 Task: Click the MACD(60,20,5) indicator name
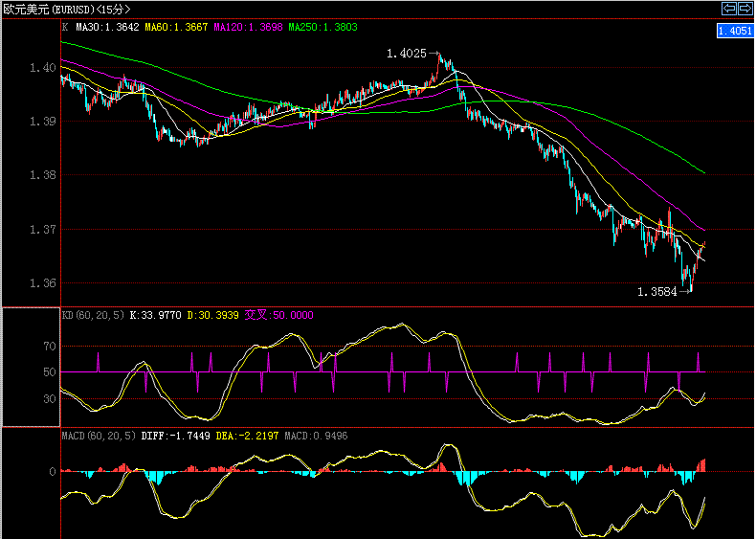(99, 436)
